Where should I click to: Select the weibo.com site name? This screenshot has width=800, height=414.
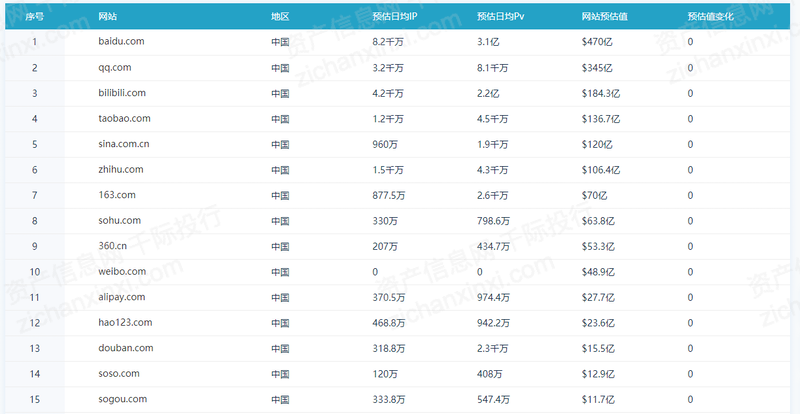point(122,271)
